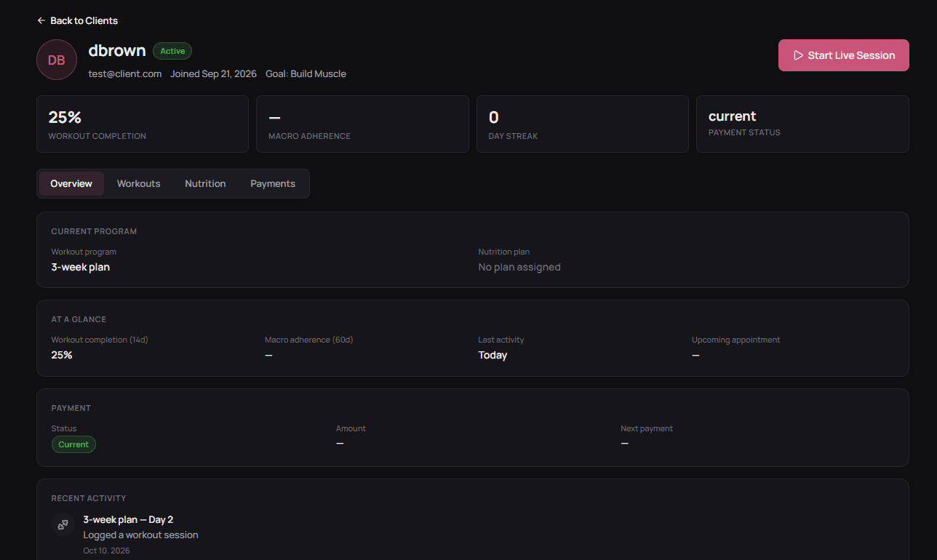
Task: Click the Next payment label
Action: [647, 428]
